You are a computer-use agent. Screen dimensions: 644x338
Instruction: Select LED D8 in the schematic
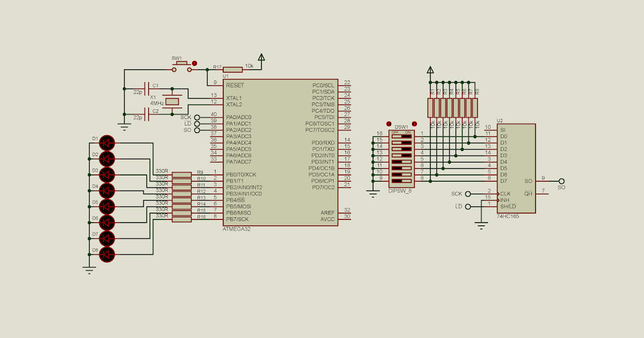point(107,254)
